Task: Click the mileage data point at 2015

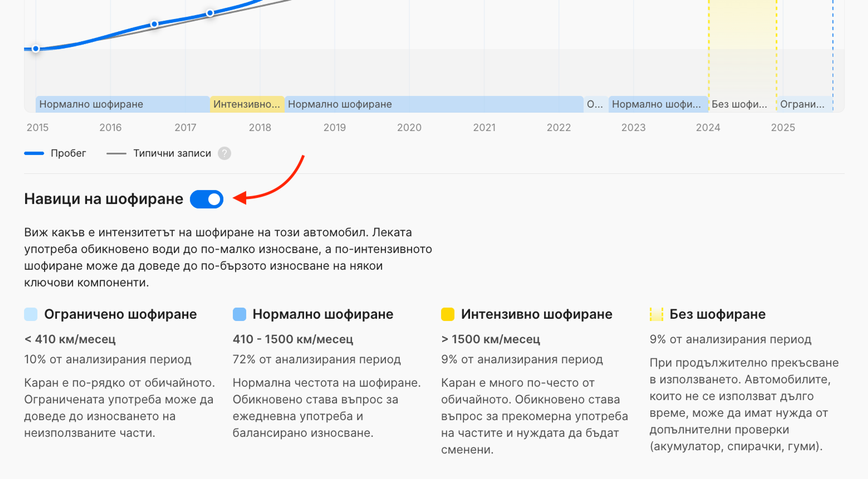Action: [x=36, y=49]
